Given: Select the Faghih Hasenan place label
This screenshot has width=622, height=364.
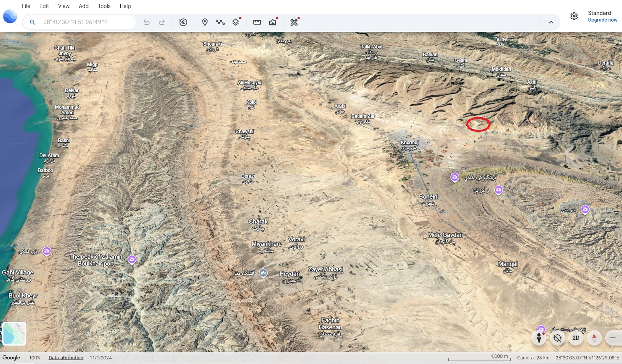Looking at the screenshot, I should pyautogui.click(x=330, y=327).
